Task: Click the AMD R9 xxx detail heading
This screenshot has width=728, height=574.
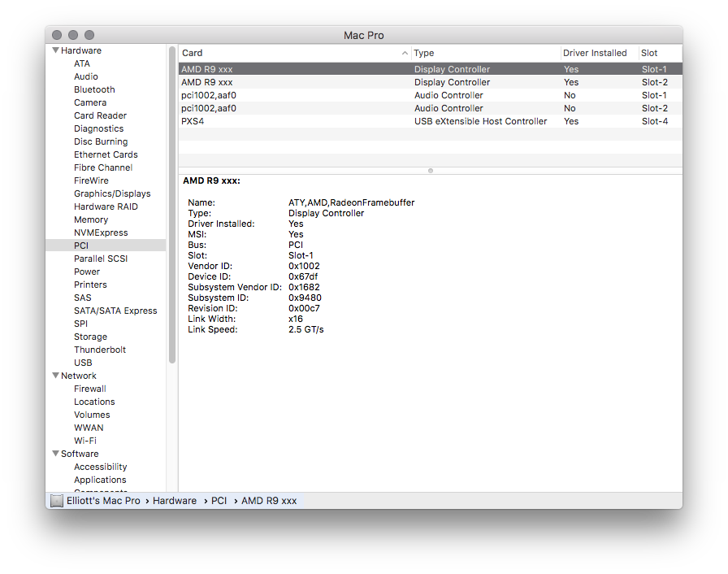Action: (212, 180)
